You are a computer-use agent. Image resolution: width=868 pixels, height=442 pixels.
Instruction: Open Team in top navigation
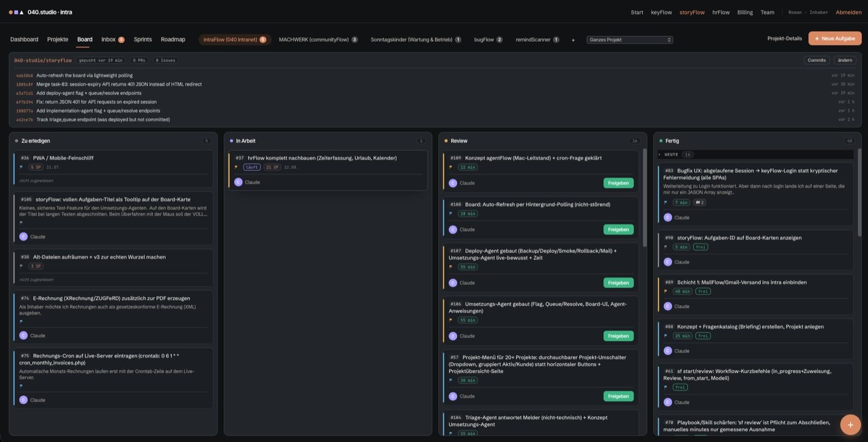coord(767,12)
